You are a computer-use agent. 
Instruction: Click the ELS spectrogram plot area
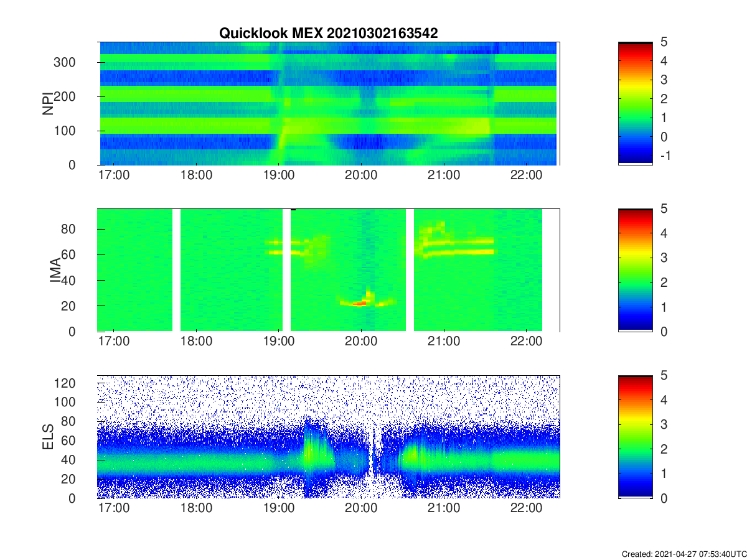[x=329, y=437]
